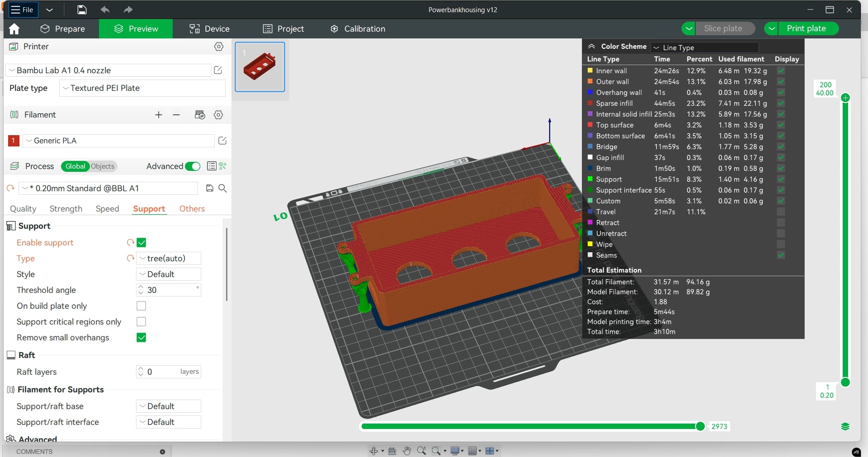Edit the Bambu Lab A1 printer preset
The width and height of the screenshot is (868, 457).
(x=218, y=70)
